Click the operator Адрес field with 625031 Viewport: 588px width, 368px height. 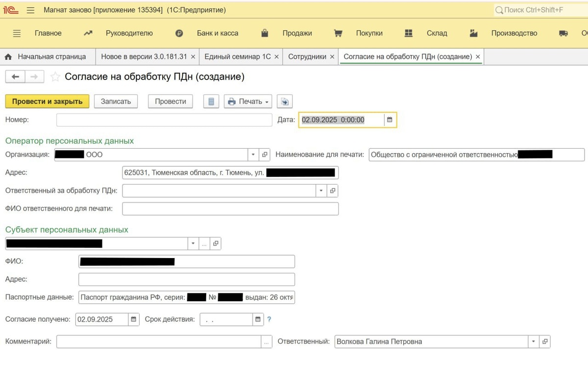[230, 173]
